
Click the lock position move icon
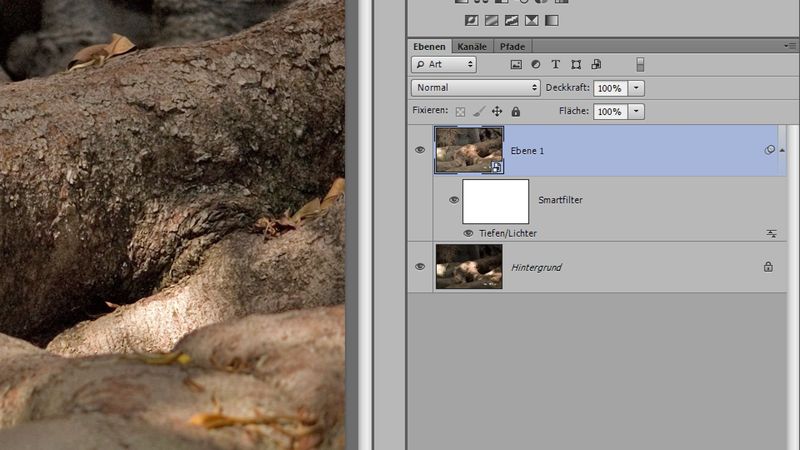(497, 112)
